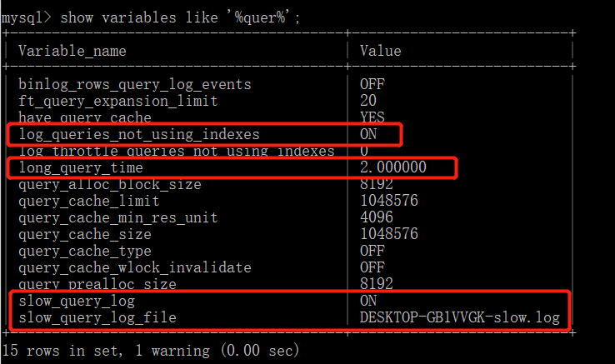
Task: Select the binlog_rows_query_log_events variable name
Action: tap(134, 84)
